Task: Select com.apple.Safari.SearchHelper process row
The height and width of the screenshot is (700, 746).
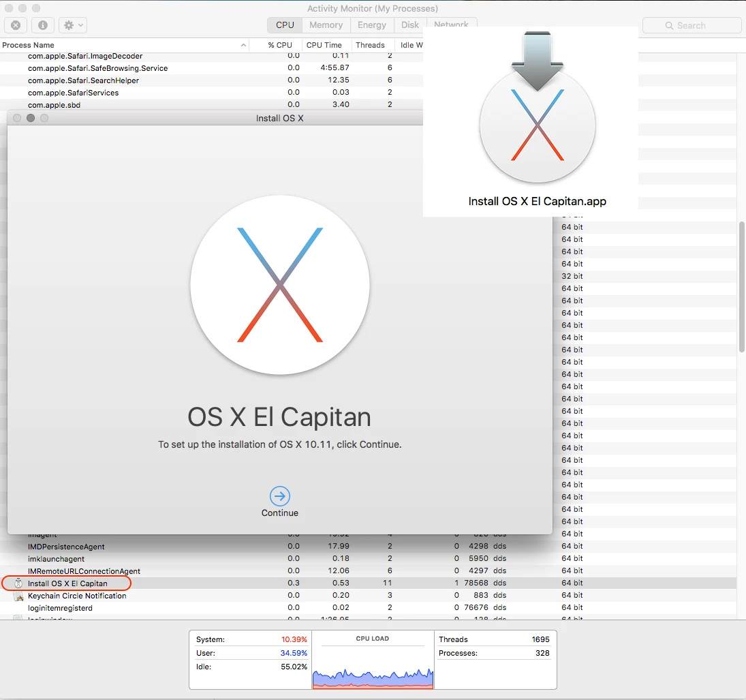Action: coord(211,80)
